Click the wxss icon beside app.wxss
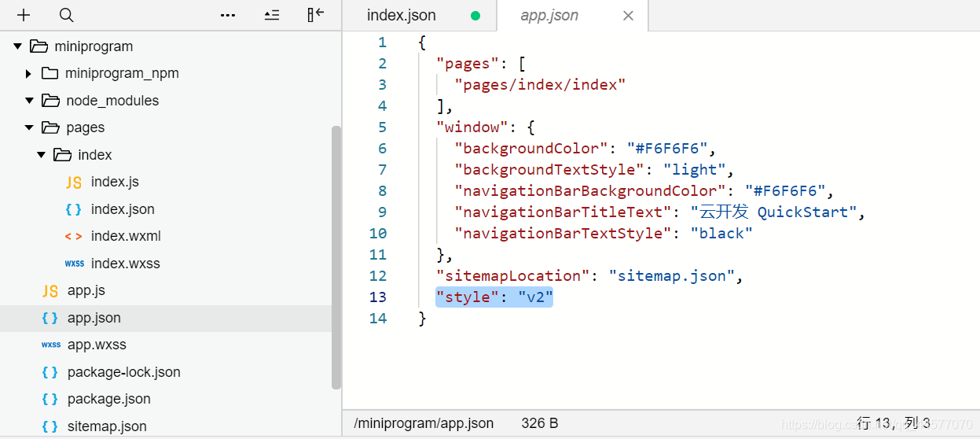Viewport: 980px width, 439px height. [x=51, y=345]
